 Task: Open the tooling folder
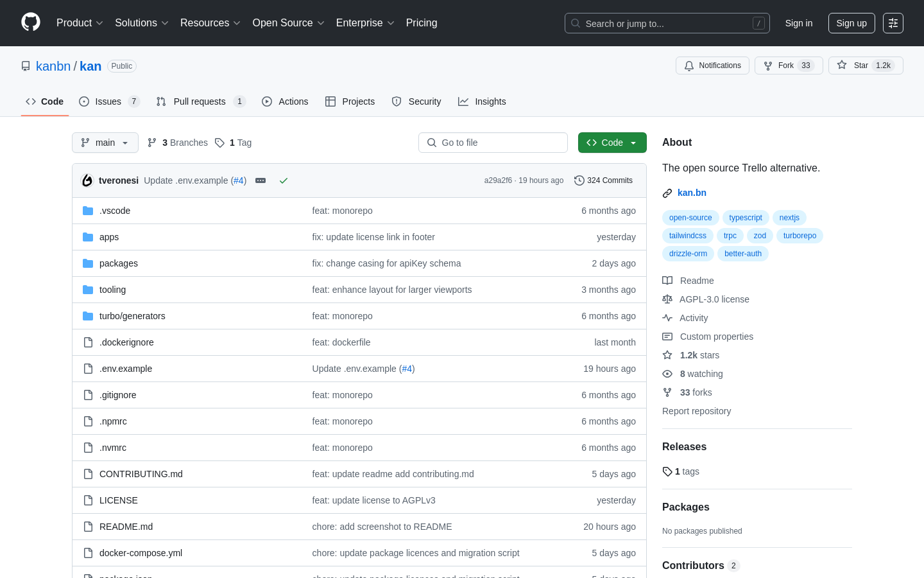[x=112, y=290]
